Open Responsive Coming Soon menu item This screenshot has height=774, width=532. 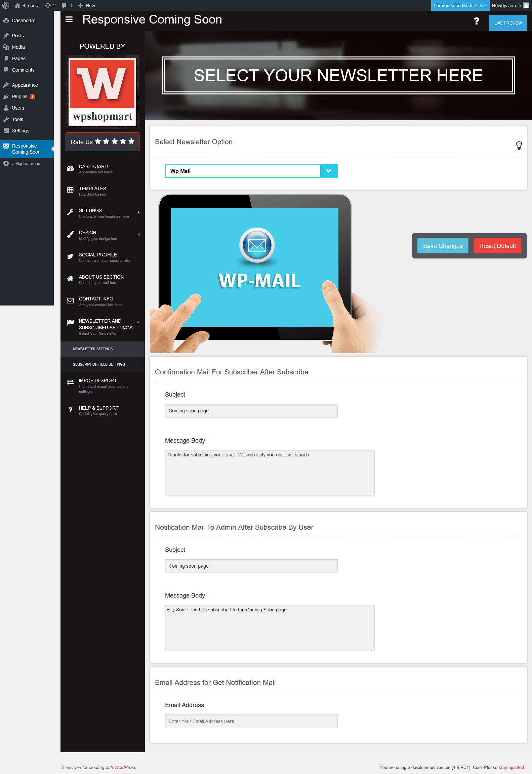coord(27,149)
